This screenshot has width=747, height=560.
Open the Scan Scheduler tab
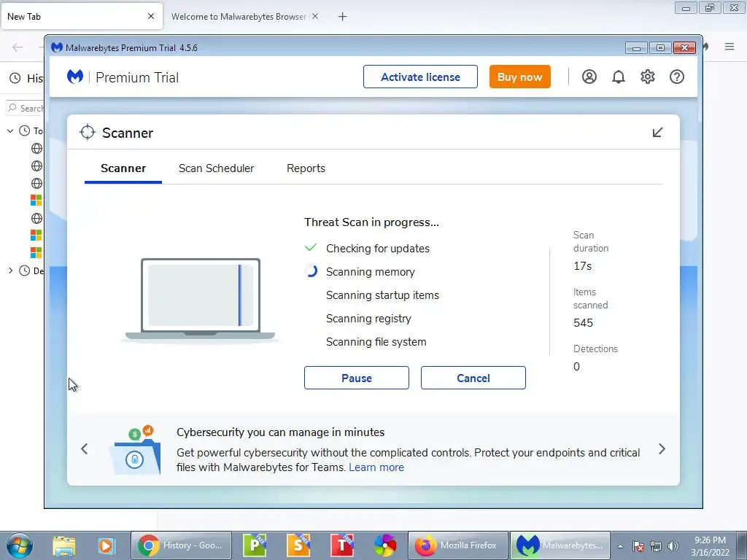pos(216,168)
